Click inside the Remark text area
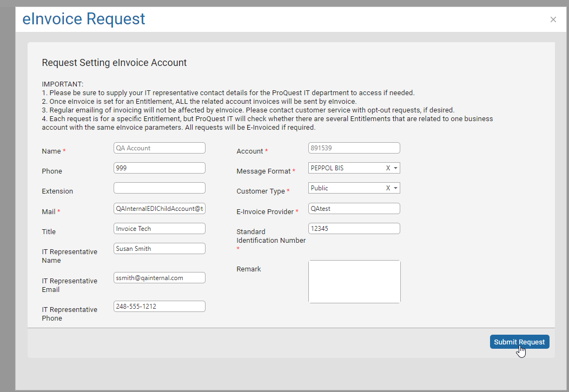Image resolution: width=569 pixels, height=392 pixels. [354, 281]
